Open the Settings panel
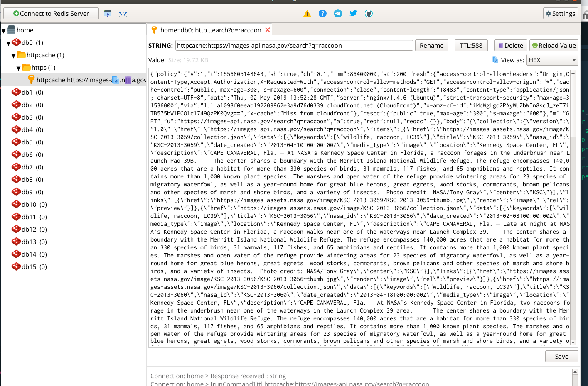This screenshot has width=588, height=386. (x=560, y=13)
